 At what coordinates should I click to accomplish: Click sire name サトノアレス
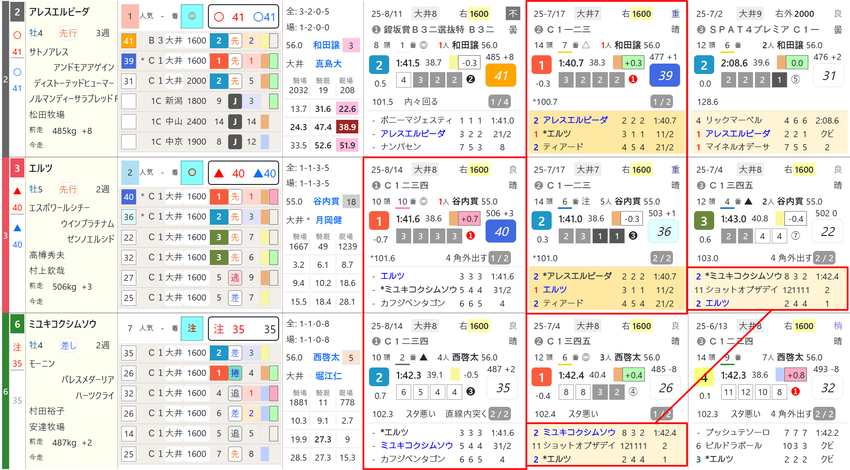click(x=49, y=52)
